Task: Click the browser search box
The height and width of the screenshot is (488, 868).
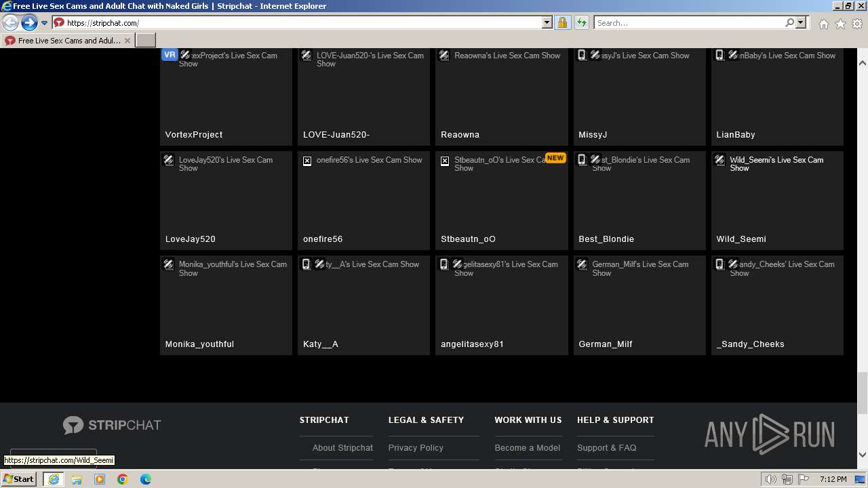Action: coord(689,23)
